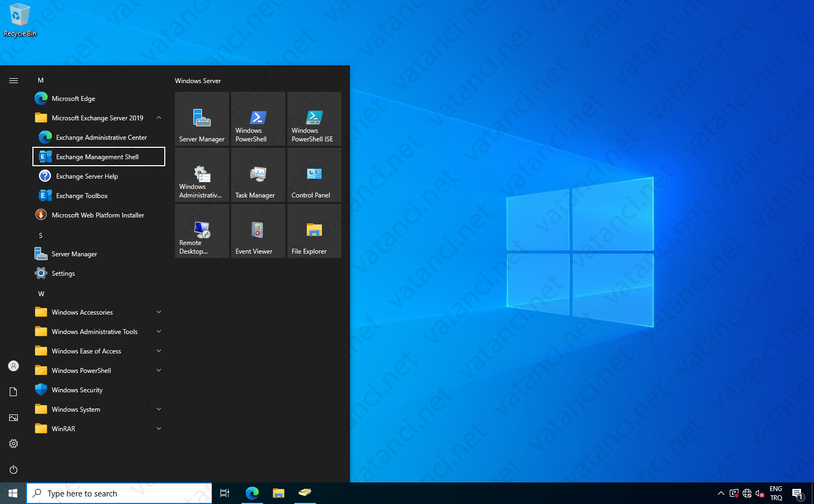Launch Microsoft Edge from app list

(x=99, y=98)
